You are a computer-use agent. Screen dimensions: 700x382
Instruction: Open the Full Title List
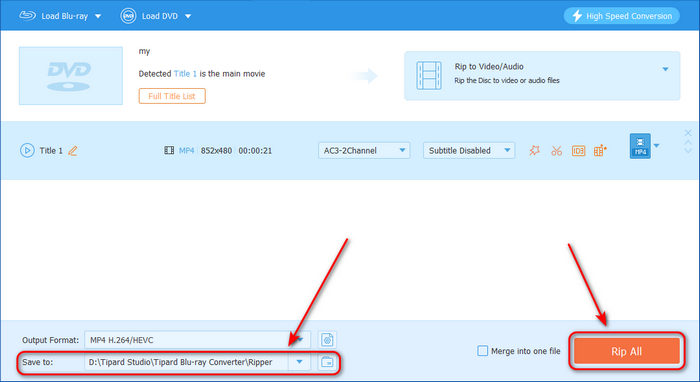click(x=172, y=96)
